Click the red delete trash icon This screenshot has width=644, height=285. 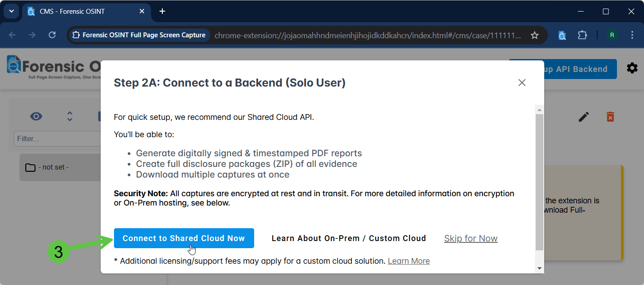click(610, 117)
